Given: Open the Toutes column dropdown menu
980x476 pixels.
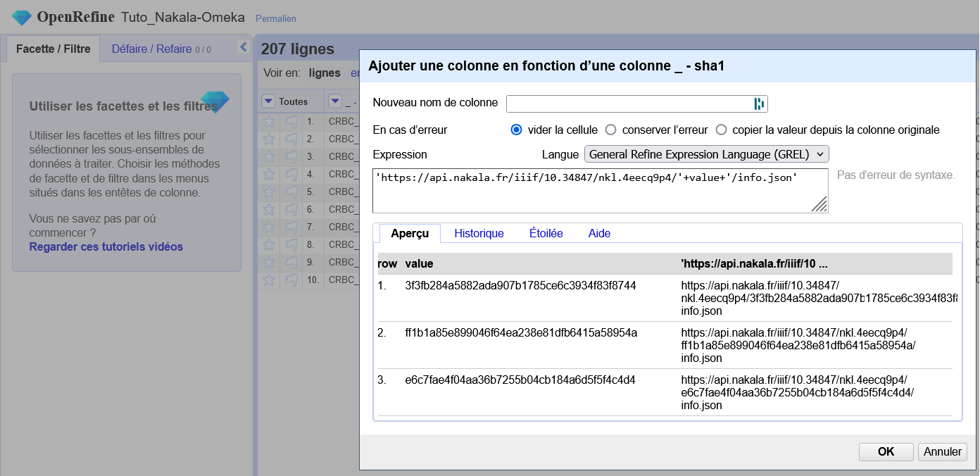Looking at the screenshot, I should [268, 101].
